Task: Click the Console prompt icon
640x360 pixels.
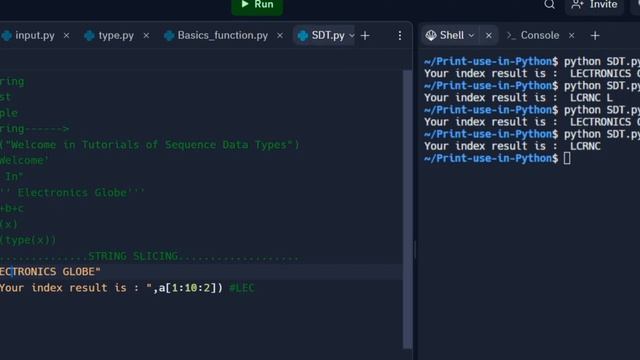Action: point(511,36)
